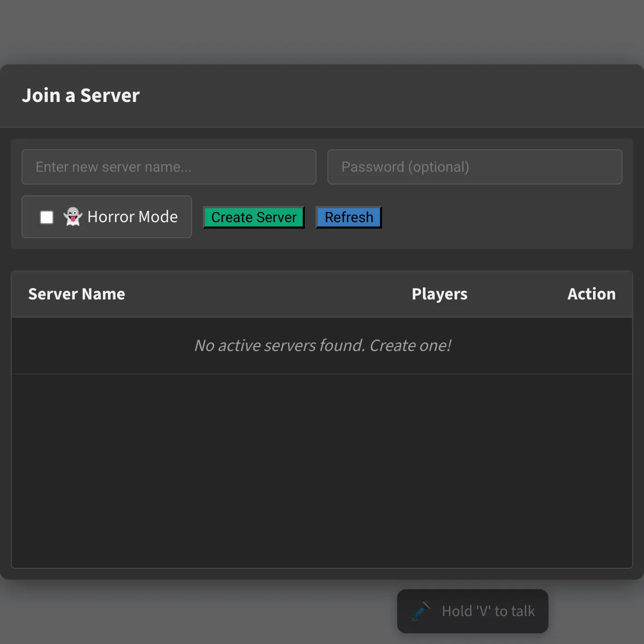The width and height of the screenshot is (644, 644).
Task: Click the Action column header
Action: [x=591, y=294]
